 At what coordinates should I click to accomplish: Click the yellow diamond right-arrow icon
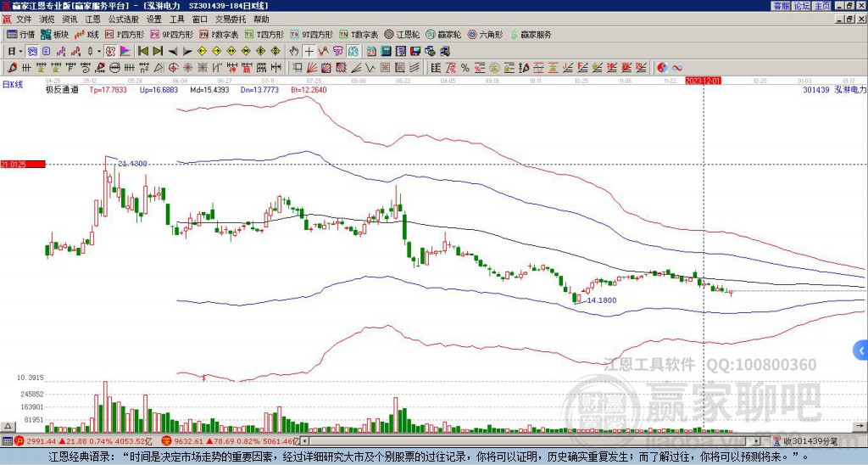point(216,52)
